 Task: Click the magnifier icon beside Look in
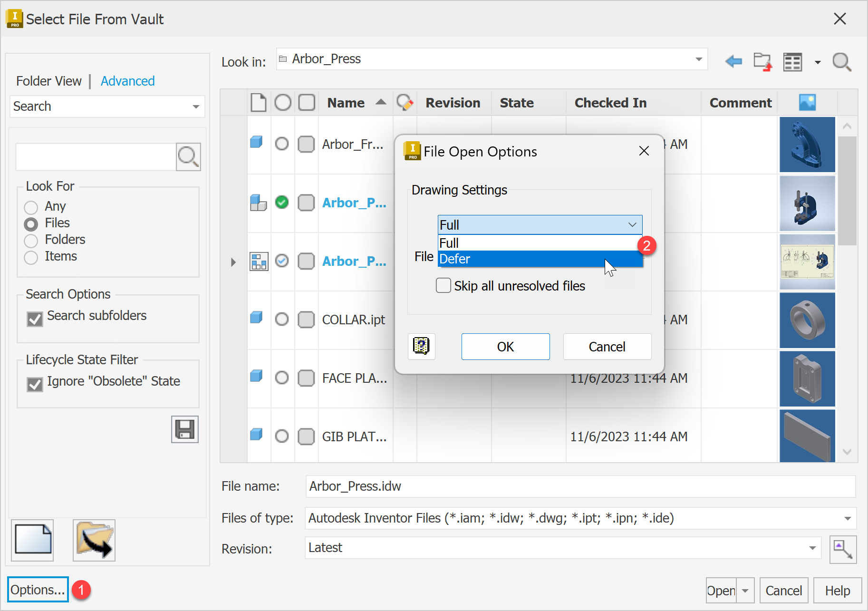click(841, 62)
